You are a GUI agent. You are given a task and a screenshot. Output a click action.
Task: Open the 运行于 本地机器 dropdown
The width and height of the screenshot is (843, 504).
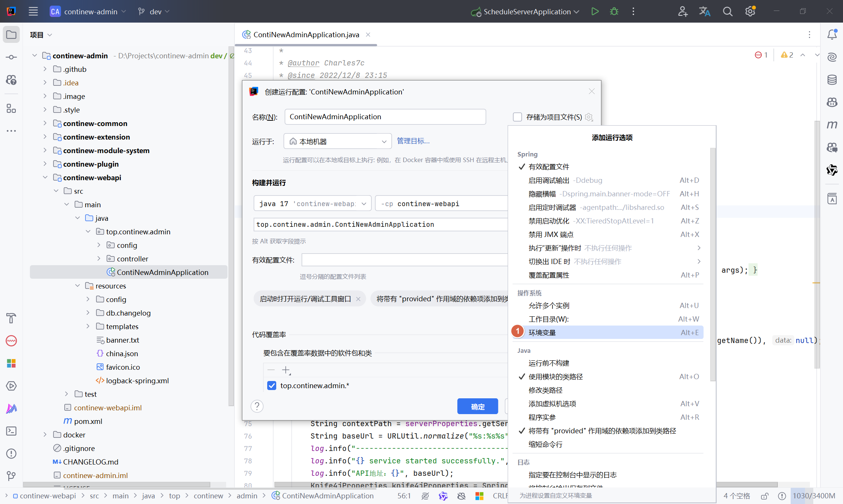(x=338, y=141)
